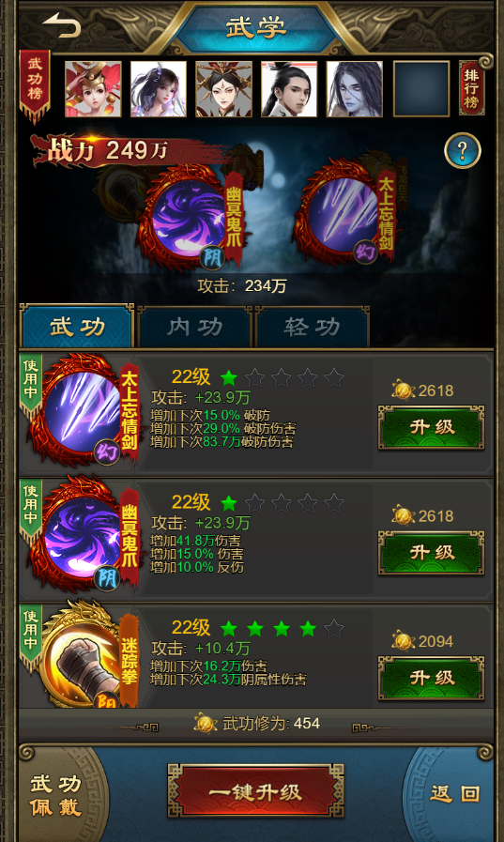The image size is (504, 842).
Task: Upgrade 太上忘情剑 with 升级 button
Action: (x=432, y=427)
